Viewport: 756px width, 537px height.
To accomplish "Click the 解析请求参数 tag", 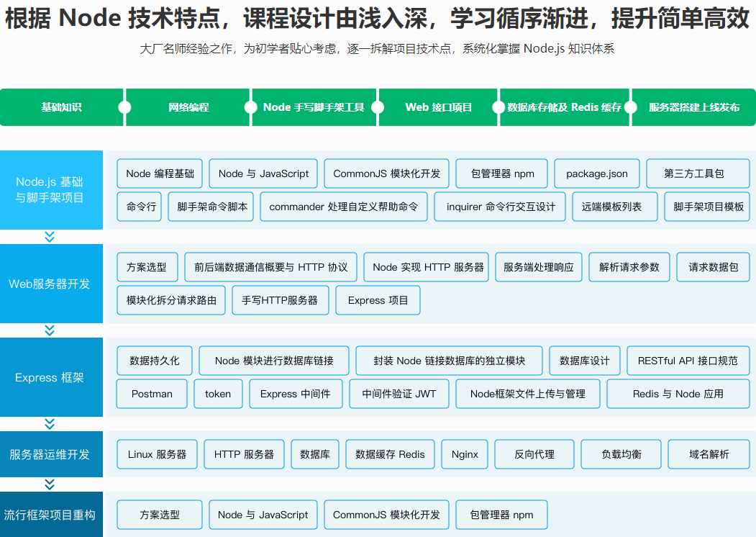I will (x=629, y=267).
